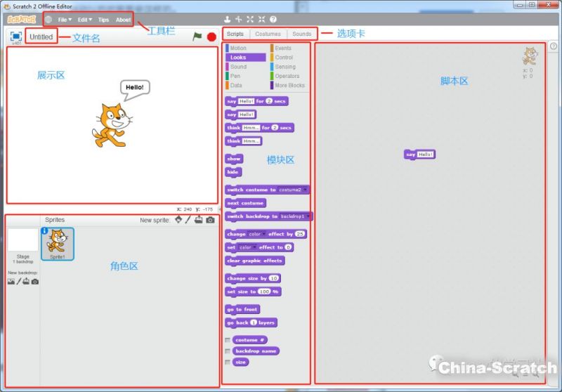The height and width of the screenshot is (392, 562).
Task: Open help with the question mark icon
Action: [x=273, y=19]
